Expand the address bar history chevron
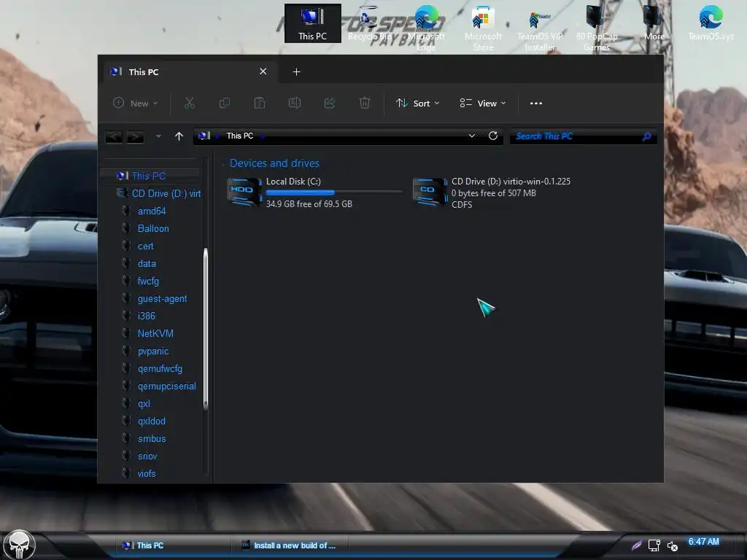Screen dimensions: 747x560 click(472, 136)
